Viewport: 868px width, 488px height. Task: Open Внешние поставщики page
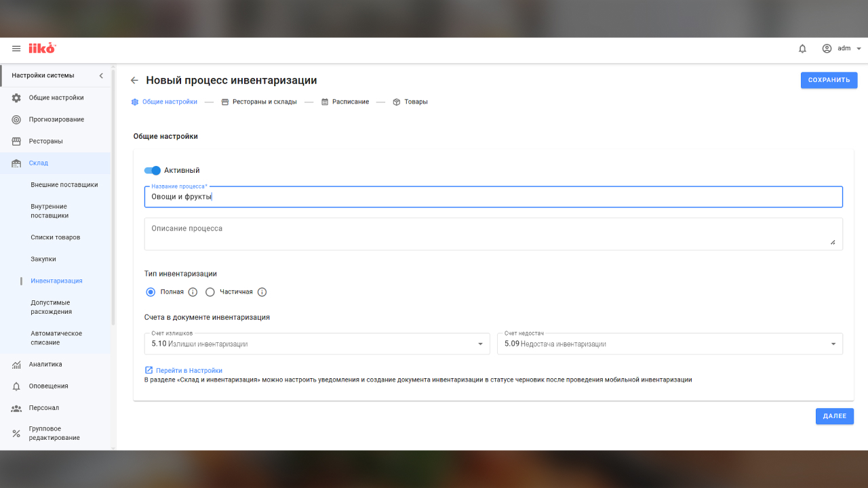(x=64, y=184)
